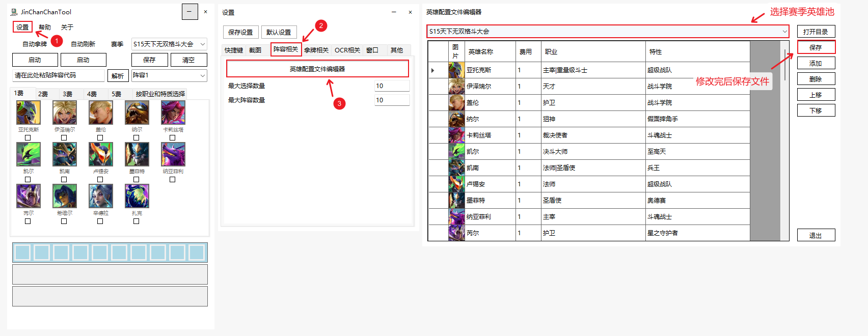Click the 凯南 hero portrait in main window
The image size is (868, 336).
click(65, 154)
